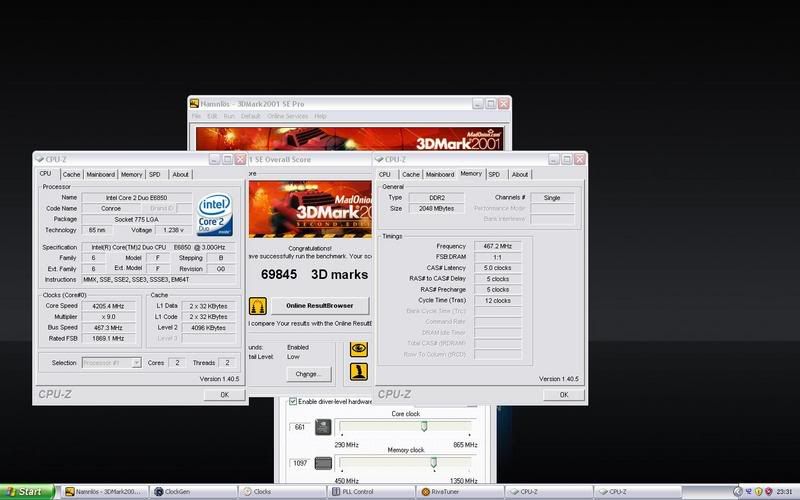The height and width of the screenshot is (500, 800).
Task: Select Mainboard tab in right CPU-Z window
Action: [x=440, y=174]
